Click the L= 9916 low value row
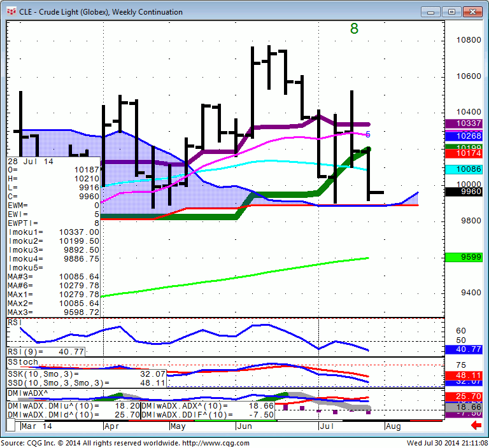This screenshot has height=448, width=489. [x=53, y=188]
